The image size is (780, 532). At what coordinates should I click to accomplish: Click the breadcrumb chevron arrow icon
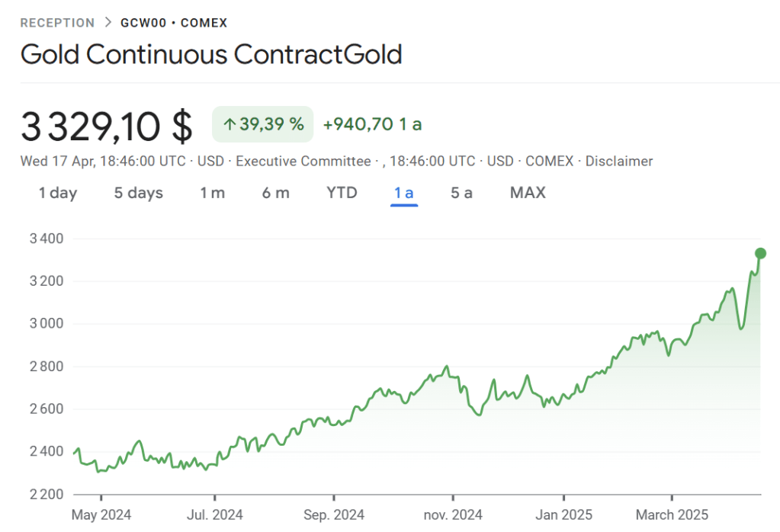pos(108,23)
